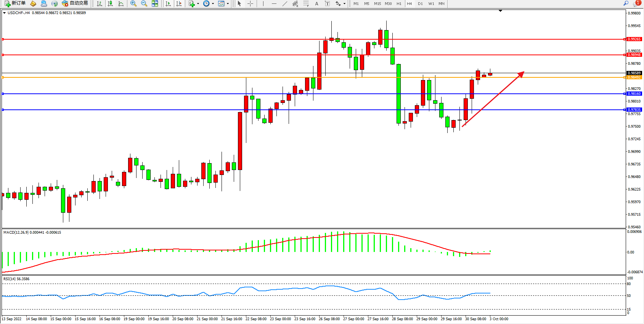Open the tile windows layout icon
The width and height of the screenshot is (644, 324).
(x=155, y=3)
